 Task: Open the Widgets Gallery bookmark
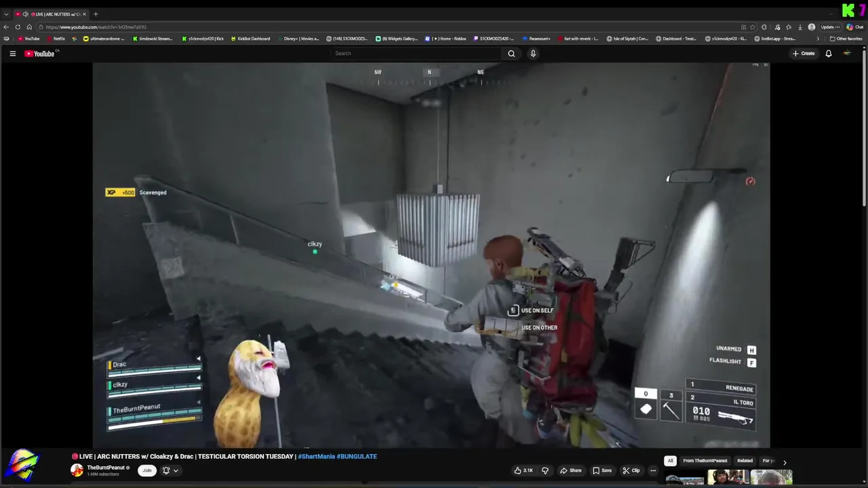coord(397,39)
